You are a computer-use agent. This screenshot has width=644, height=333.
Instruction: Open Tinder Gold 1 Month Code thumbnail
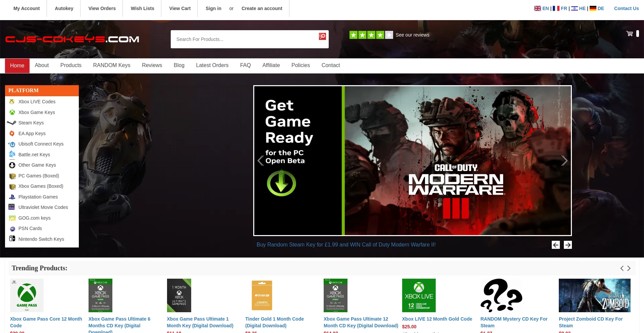[262, 295]
